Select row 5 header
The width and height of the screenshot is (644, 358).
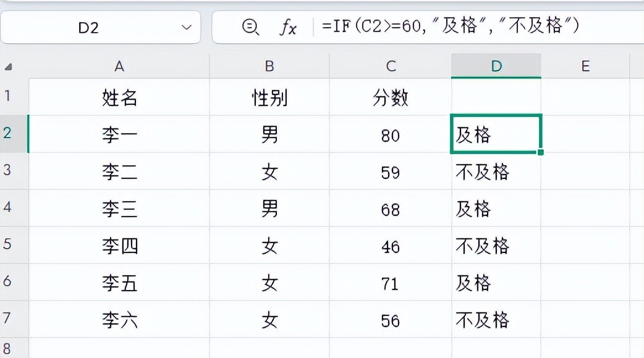point(9,244)
